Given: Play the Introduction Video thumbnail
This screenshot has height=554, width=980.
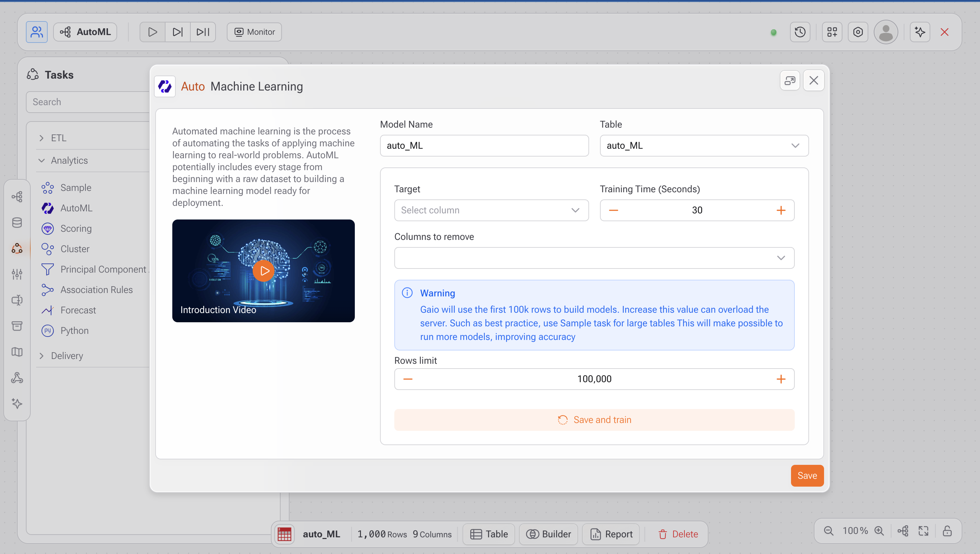Looking at the screenshot, I should pyautogui.click(x=264, y=271).
